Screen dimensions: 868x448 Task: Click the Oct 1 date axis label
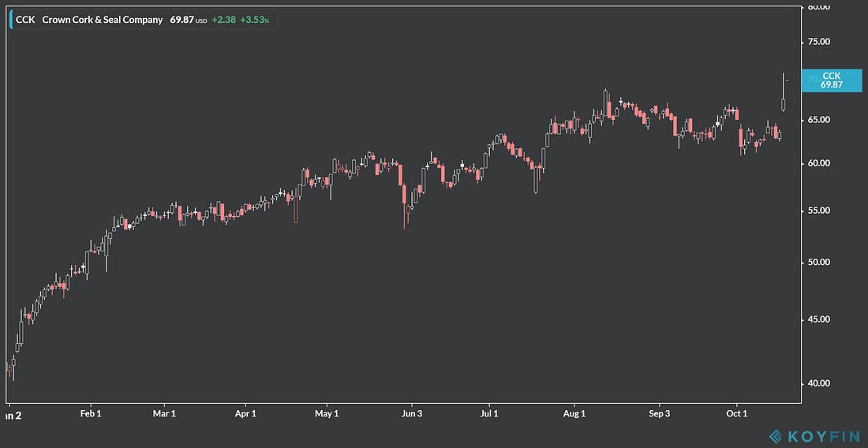click(x=737, y=414)
